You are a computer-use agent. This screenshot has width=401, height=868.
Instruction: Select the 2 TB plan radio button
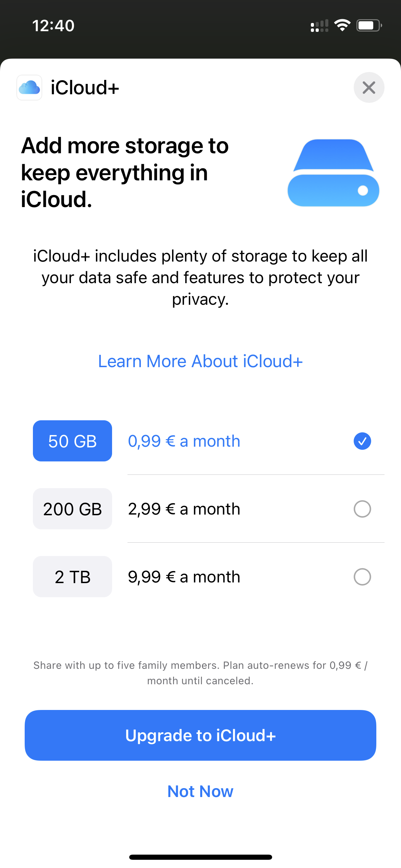(x=362, y=577)
